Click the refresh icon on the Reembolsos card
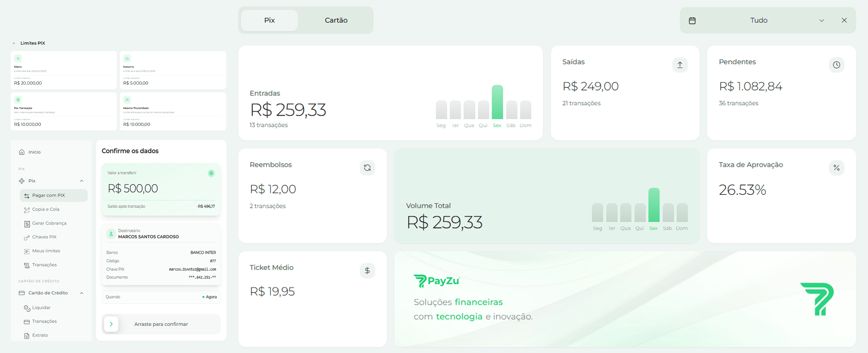 tap(368, 168)
